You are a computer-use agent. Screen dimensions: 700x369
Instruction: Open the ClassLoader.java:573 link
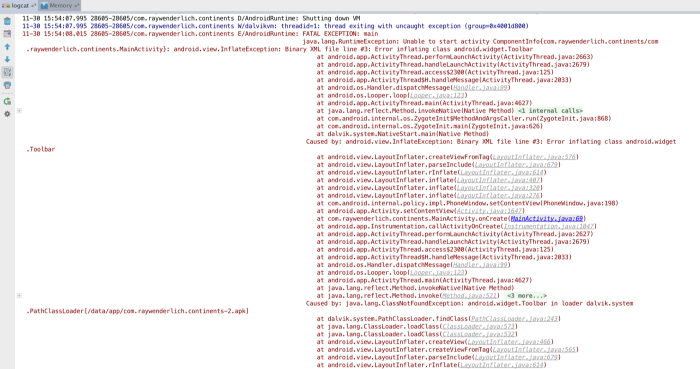coord(478,327)
